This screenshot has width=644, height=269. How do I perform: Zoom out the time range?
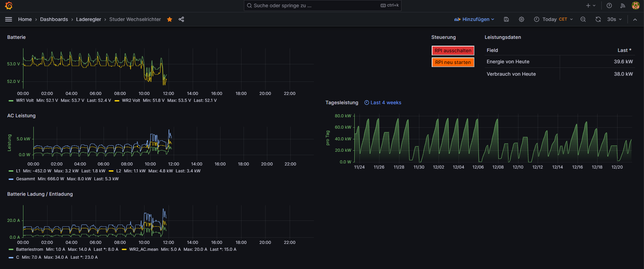tap(583, 19)
